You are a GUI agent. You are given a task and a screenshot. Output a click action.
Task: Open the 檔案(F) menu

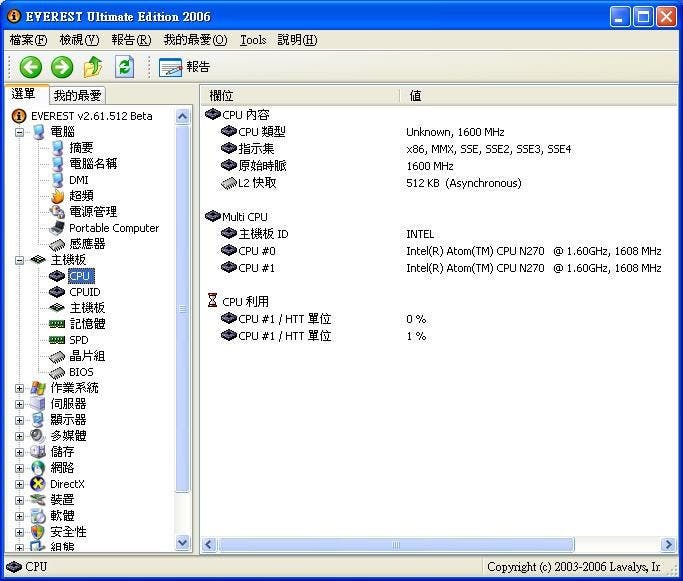click(x=28, y=40)
